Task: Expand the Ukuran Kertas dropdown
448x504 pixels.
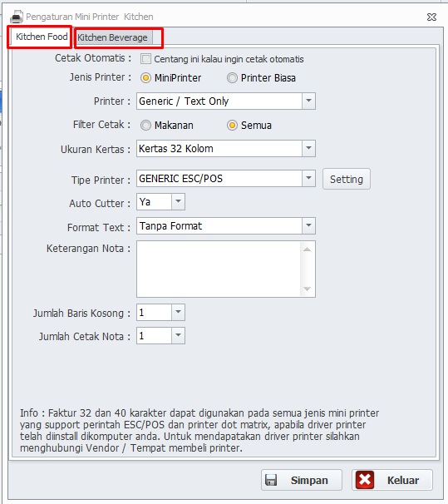Action: pos(308,149)
